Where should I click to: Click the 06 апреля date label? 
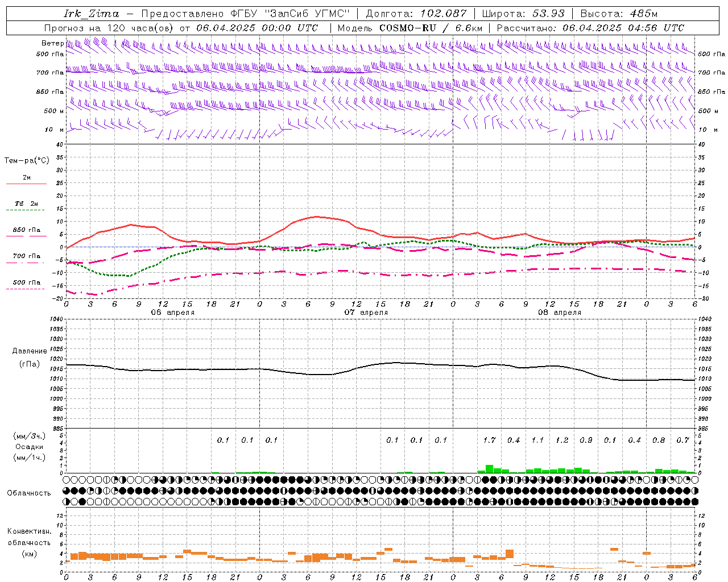coord(173,312)
